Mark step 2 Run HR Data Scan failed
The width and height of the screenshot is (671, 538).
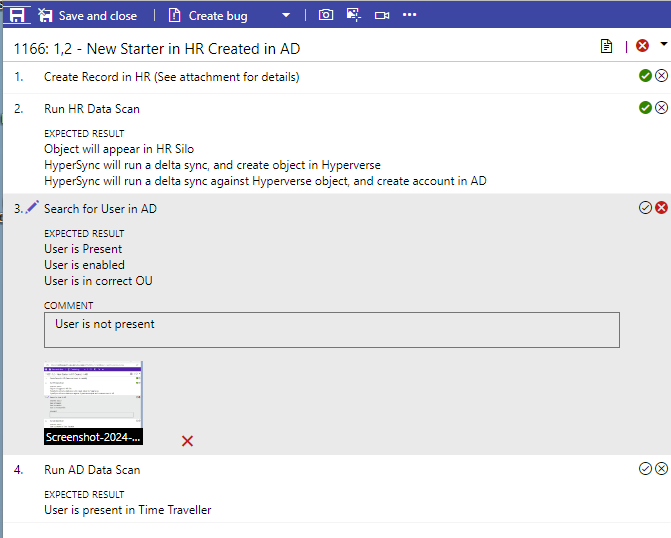[x=661, y=108]
